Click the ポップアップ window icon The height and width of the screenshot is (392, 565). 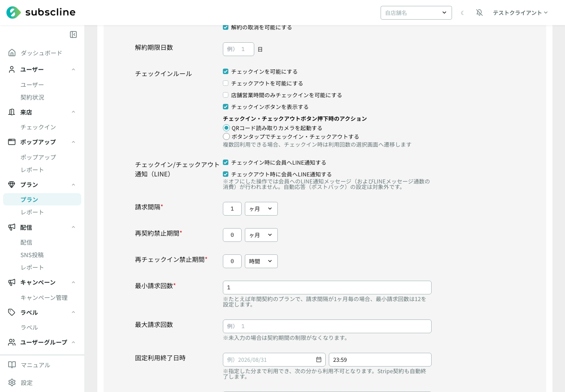(12, 142)
